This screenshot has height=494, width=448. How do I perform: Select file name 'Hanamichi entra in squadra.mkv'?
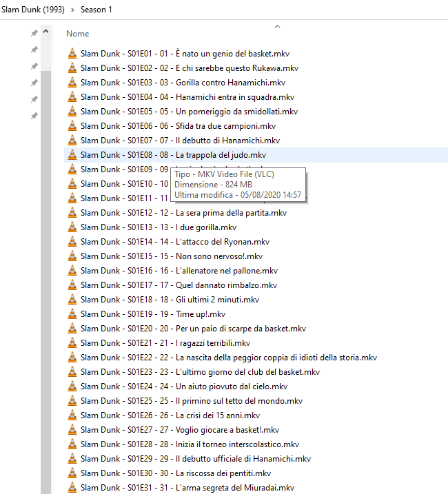(235, 97)
